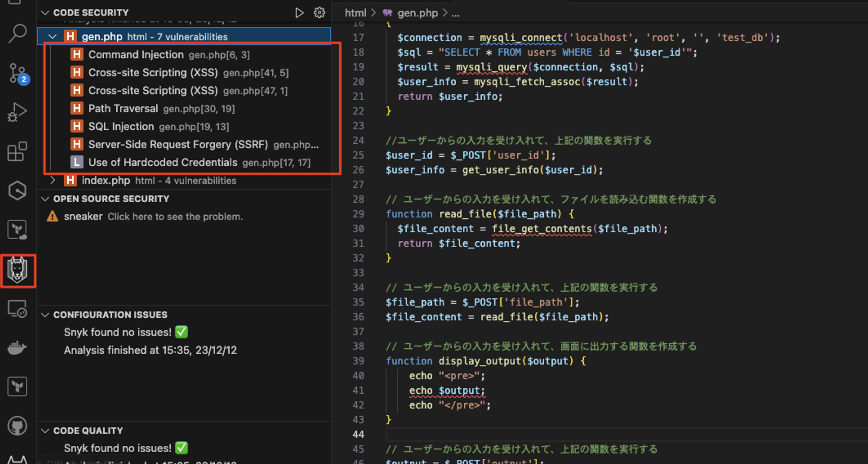Click 'return $file_content;' on line 31
The height and width of the screenshot is (464, 868).
459,244
